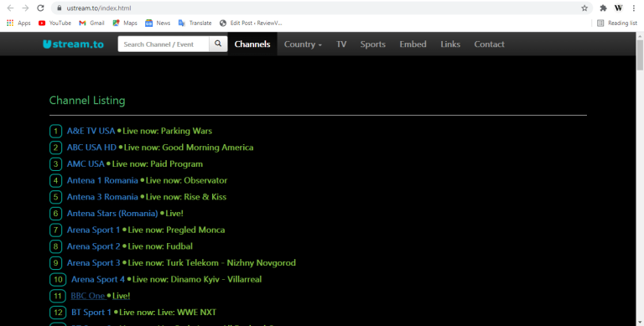Click the browser address bar URL

pos(99,8)
